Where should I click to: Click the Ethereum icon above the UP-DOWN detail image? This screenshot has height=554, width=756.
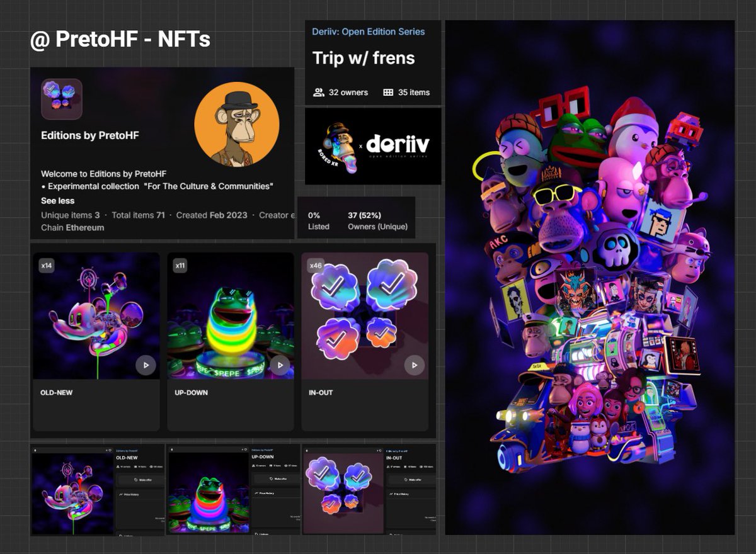(171, 450)
